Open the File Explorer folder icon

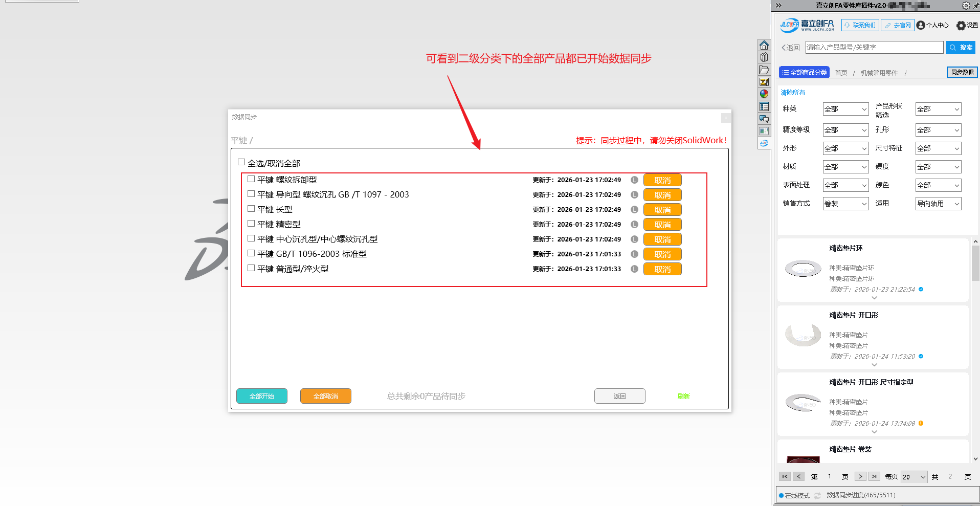point(764,70)
